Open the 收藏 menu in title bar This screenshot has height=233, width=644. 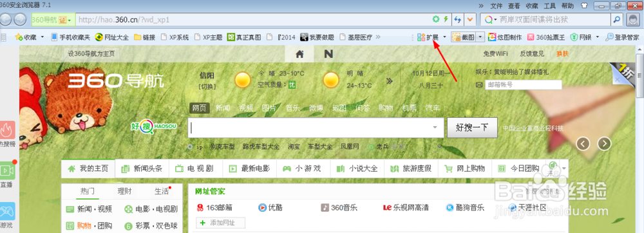click(532, 6)
